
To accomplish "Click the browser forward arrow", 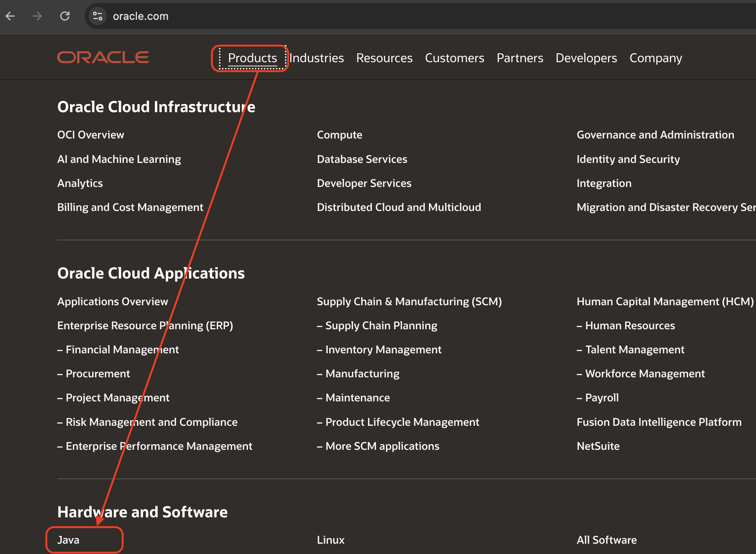I will tap(37, 16).
